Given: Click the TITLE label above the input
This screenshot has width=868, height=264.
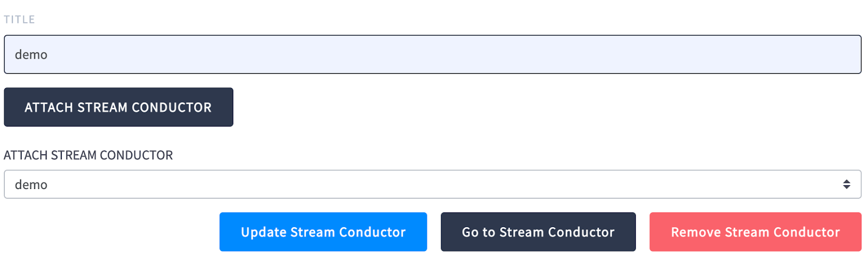Looking at the screenshot, I should pos(20,20).
